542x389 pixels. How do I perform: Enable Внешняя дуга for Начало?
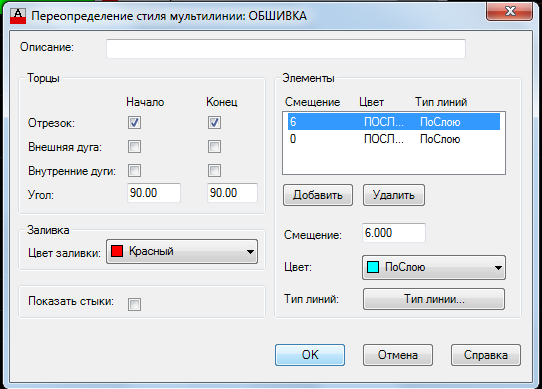[134, 147]
